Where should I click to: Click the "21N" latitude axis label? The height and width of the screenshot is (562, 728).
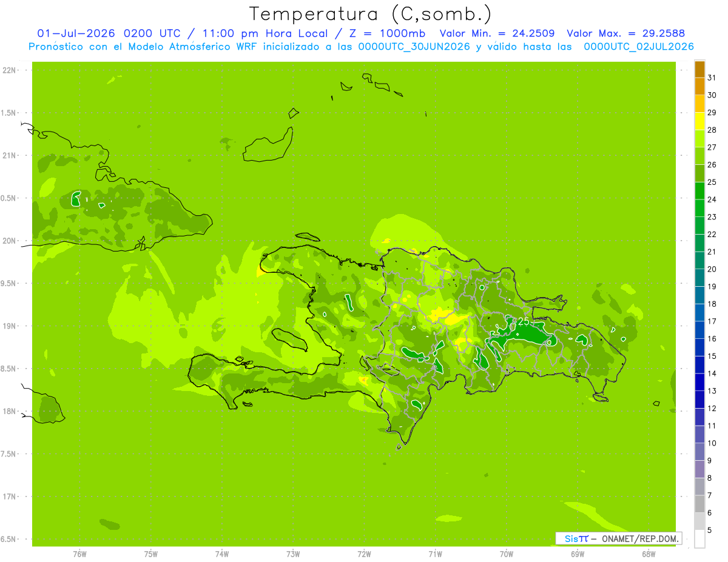click(x=9, y=156)
